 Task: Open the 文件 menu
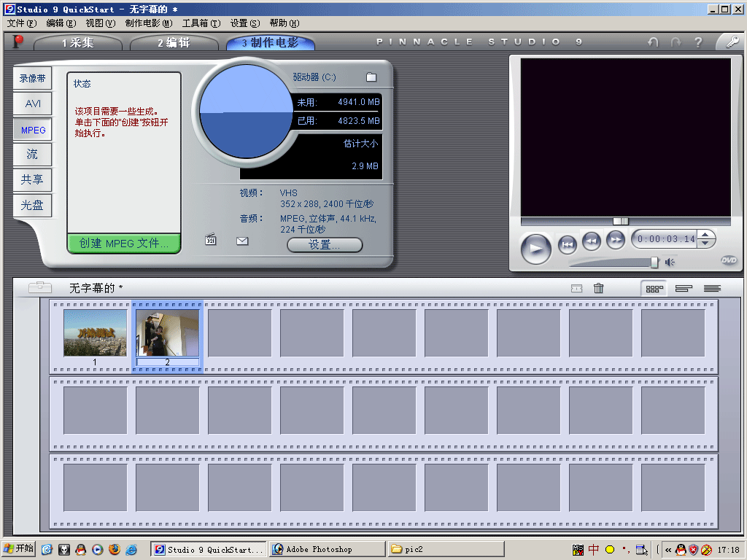point(21,23)
